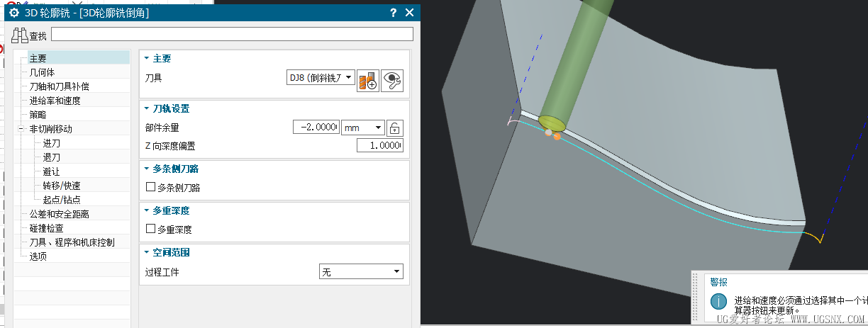
Task: Click the part stock lock icon
Action: [395, 128]
